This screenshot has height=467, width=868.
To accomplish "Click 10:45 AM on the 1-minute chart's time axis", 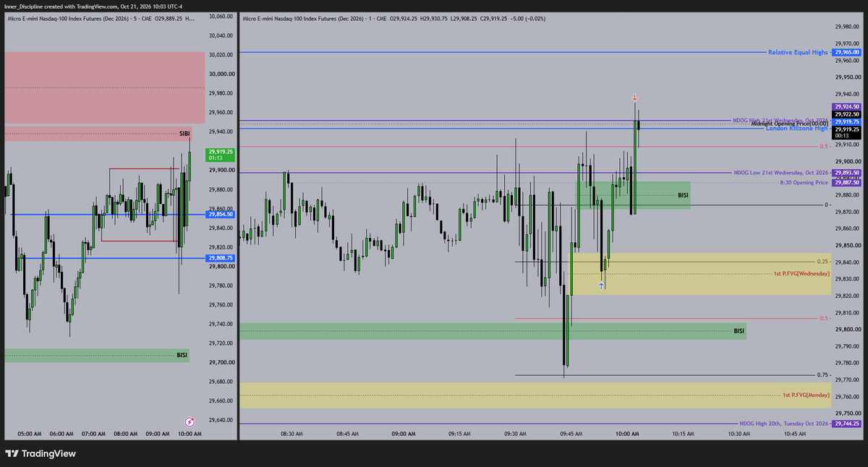I will pos(794,434).
